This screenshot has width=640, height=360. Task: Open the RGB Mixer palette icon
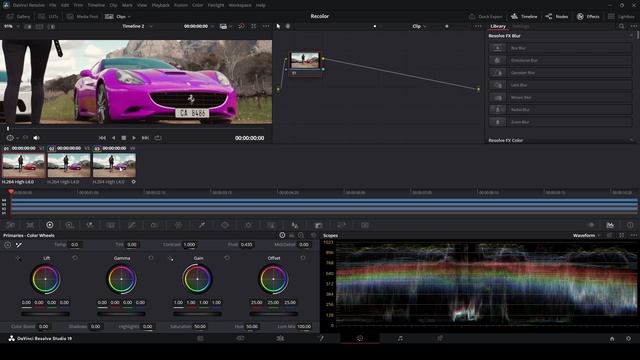(x=90, y=225)
